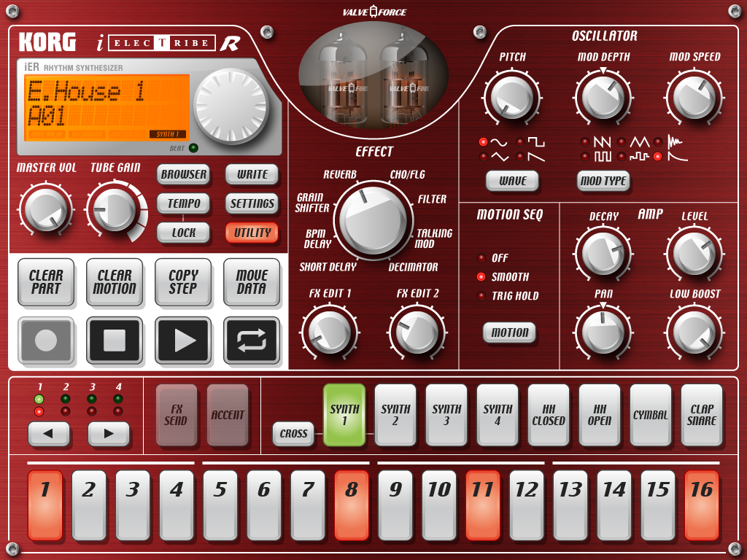Select the HH Open part

point(600,415)
